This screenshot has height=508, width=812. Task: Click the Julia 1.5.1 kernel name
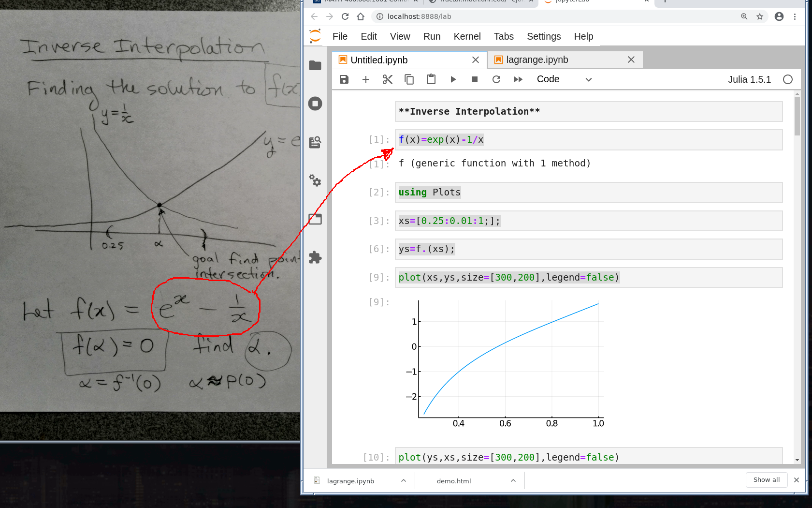[749, 79]
